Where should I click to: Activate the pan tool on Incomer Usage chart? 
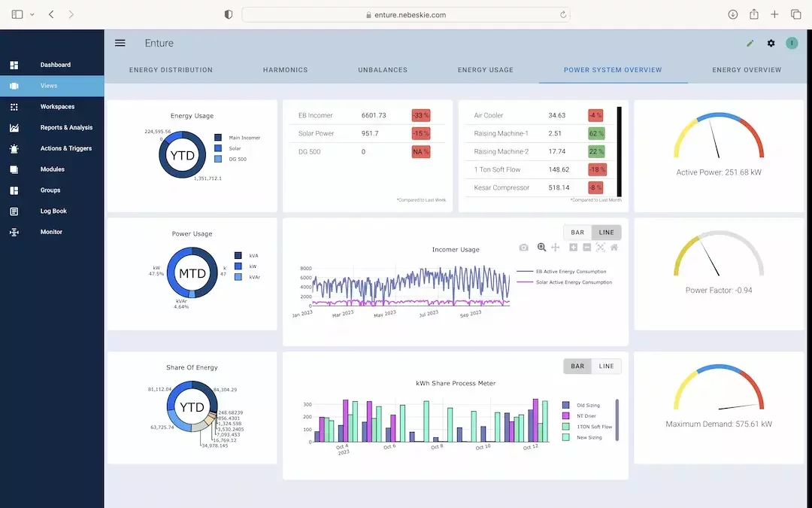pyautogui.click(x=556, y=248)
